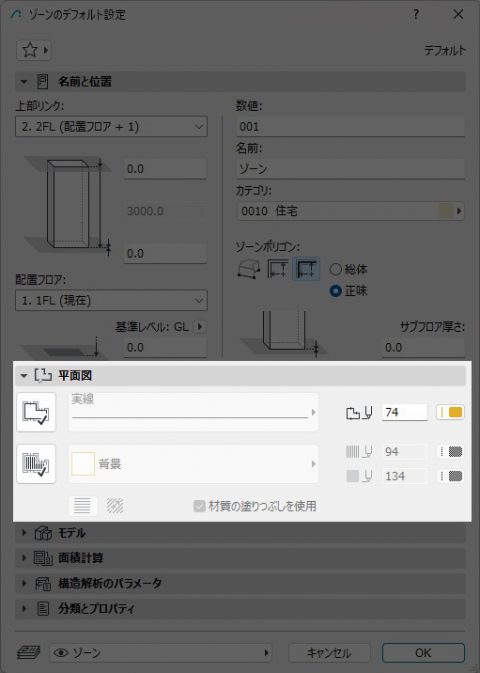Click the 構造解析のパラメータ panel icon
The width and height of the screenshot is (480, 673).
tap(43, 583)
